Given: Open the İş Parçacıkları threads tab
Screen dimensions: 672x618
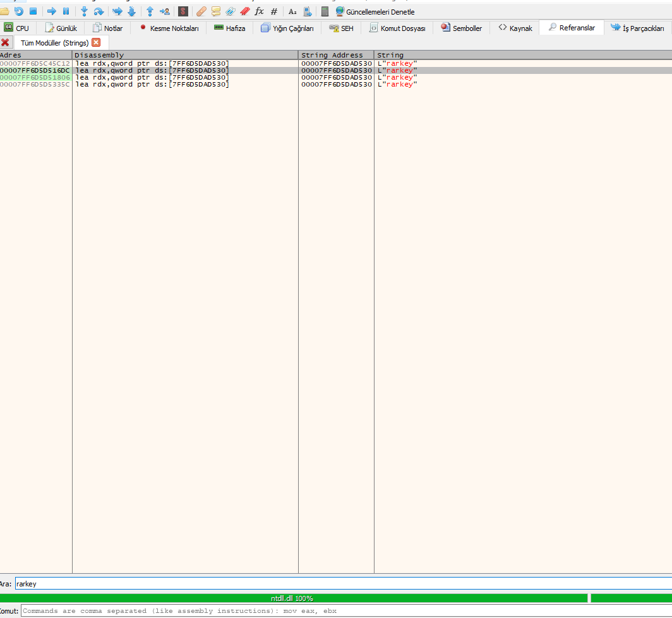Looking at the screenshot, I should click(x=637, y=28).
